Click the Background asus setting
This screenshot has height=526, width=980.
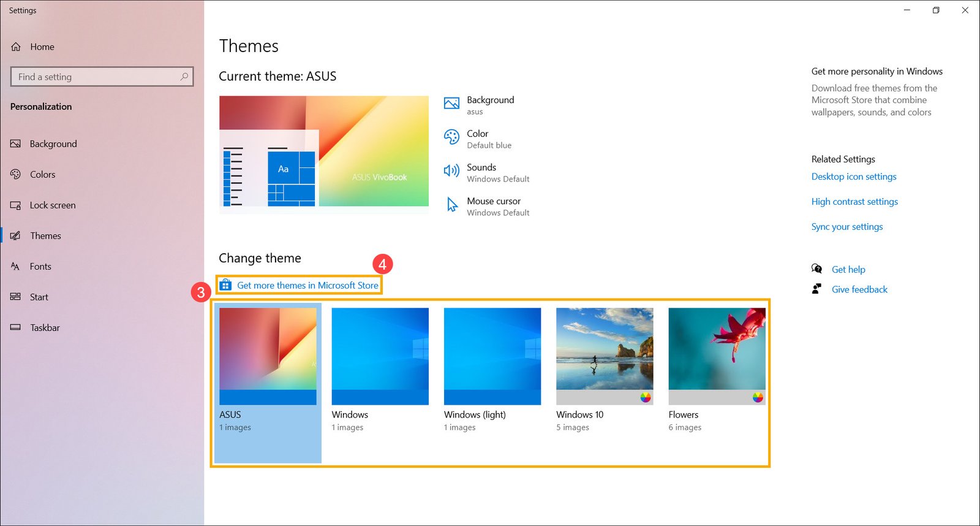tap(479, 105)
